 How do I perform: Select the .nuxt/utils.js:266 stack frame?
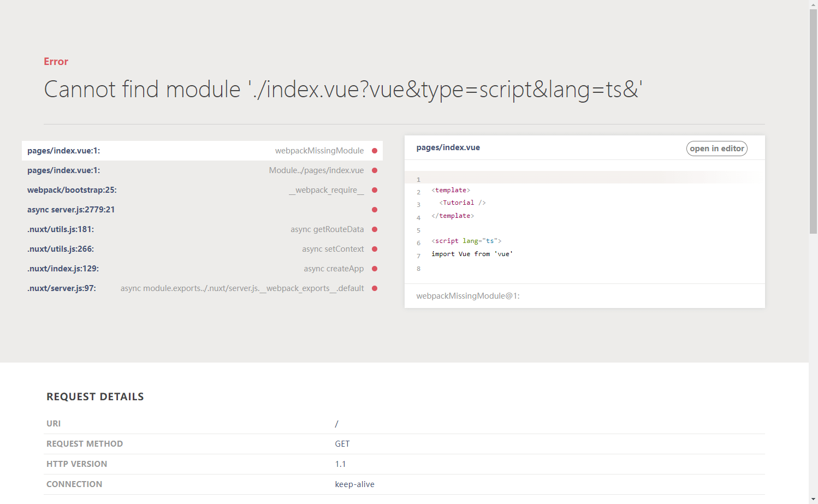point(61,249)
